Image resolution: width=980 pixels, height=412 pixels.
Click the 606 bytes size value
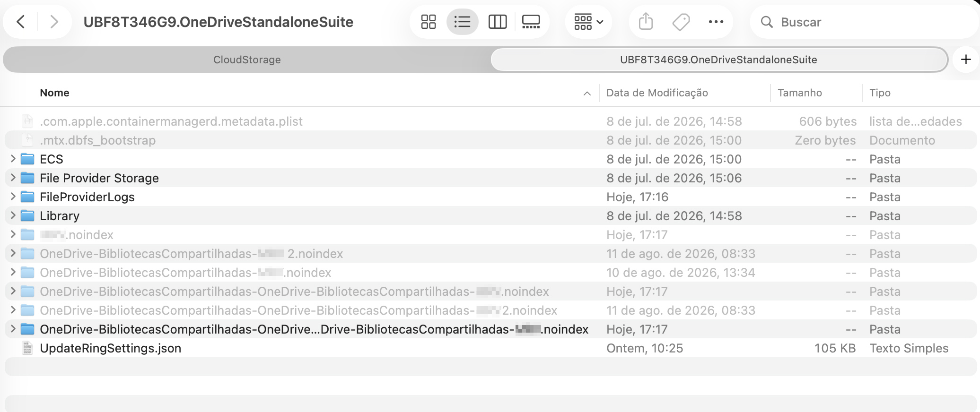pos(828,121)
